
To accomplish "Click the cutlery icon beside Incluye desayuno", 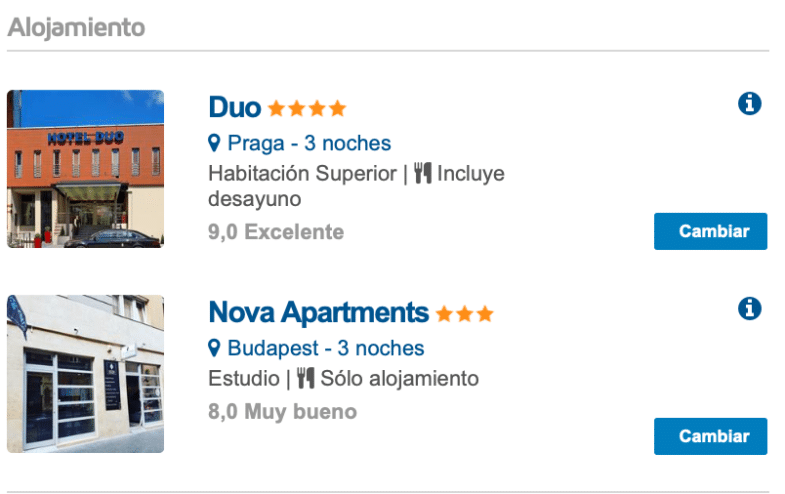I will click(422, 174).
